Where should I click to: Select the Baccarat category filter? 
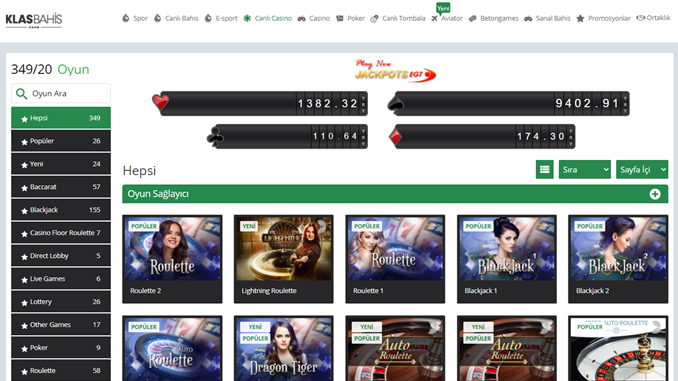coord(61,187)
